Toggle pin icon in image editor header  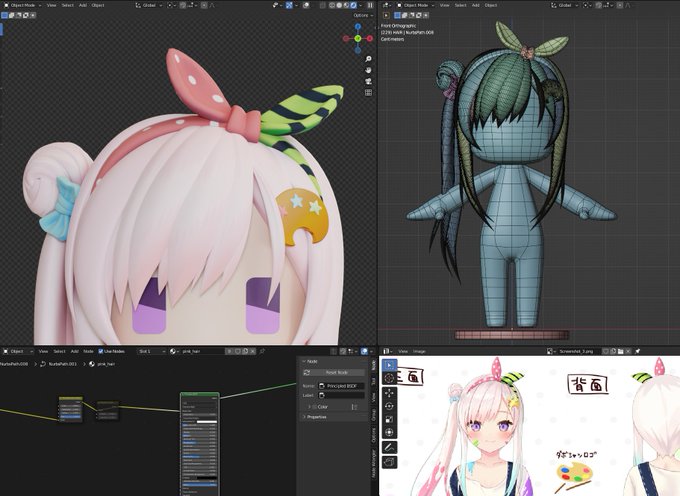[x=638, y=351]
